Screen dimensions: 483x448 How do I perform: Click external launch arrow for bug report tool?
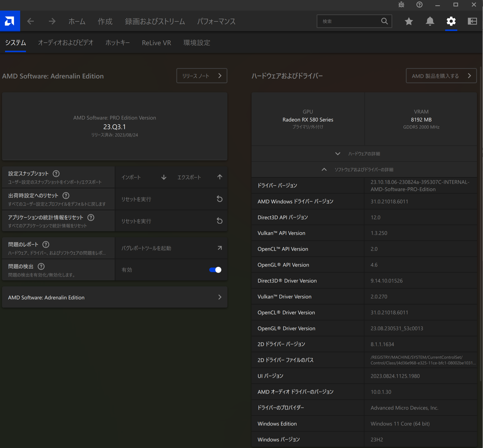tap(220, 248)
